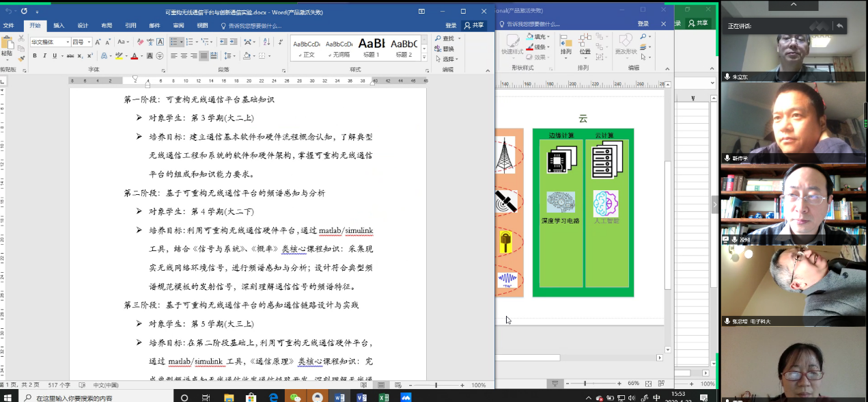Apply center alignment to paragraph
The image size is (868, 402).
point(184,56)
